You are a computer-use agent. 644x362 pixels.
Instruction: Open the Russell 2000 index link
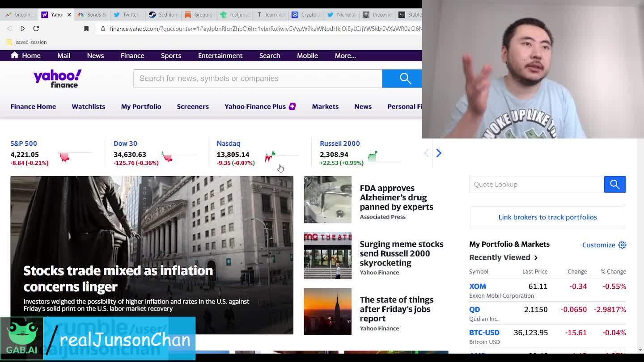pyautogui.click(x=339, y=143)
